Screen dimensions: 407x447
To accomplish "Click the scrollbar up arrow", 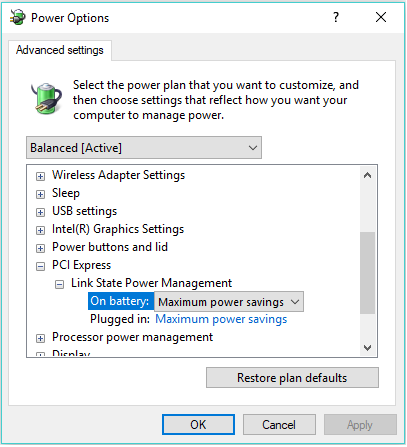I will pos(368,175).
